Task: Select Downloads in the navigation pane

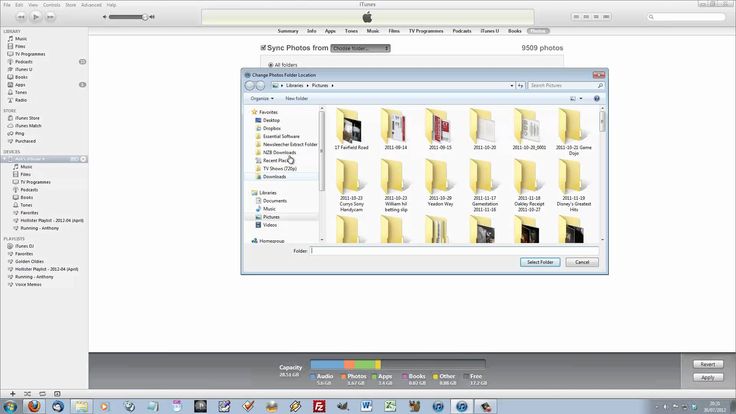Action: tap(274, 176)
